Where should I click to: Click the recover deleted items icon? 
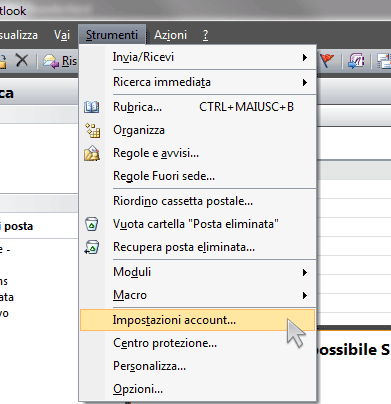(x=92, y=247)
